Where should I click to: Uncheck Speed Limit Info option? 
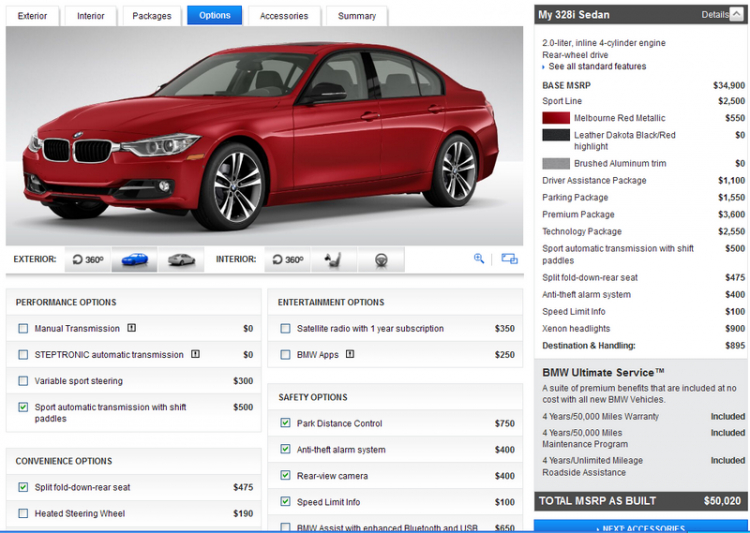tap(285, 502)
